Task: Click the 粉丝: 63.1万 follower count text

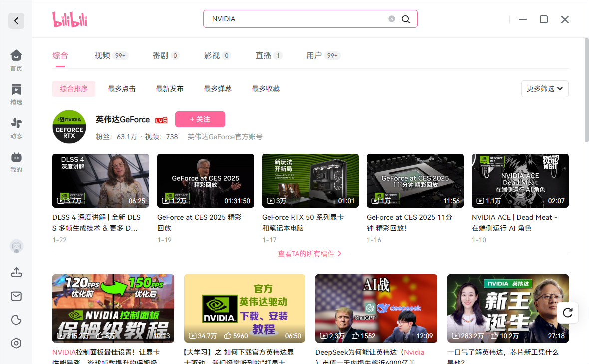Action: [116, 137]
